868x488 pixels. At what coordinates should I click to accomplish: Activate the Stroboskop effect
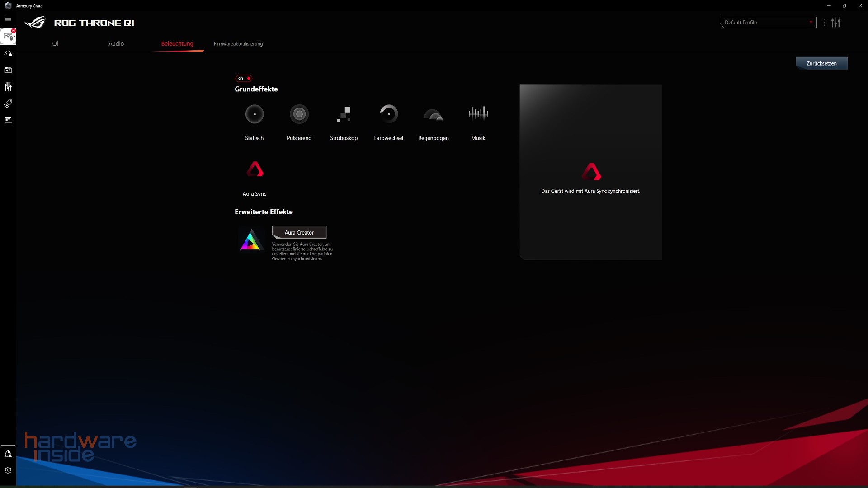point(344,114)
